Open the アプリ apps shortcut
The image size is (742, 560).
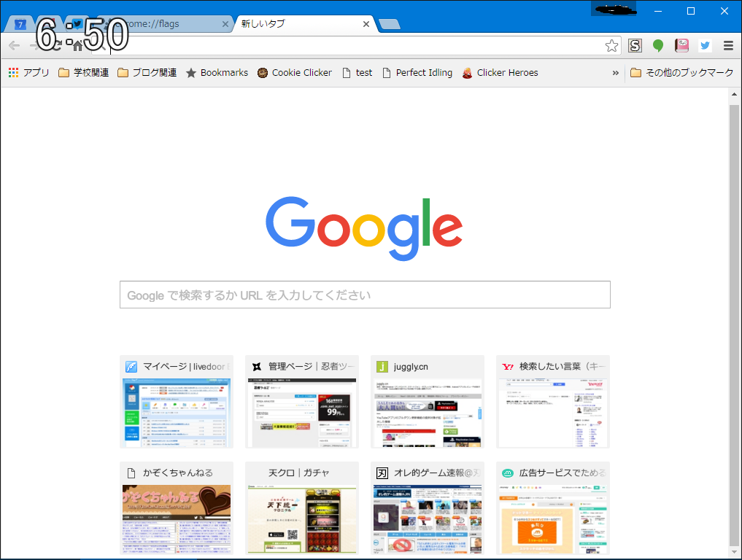pos(28,72)
